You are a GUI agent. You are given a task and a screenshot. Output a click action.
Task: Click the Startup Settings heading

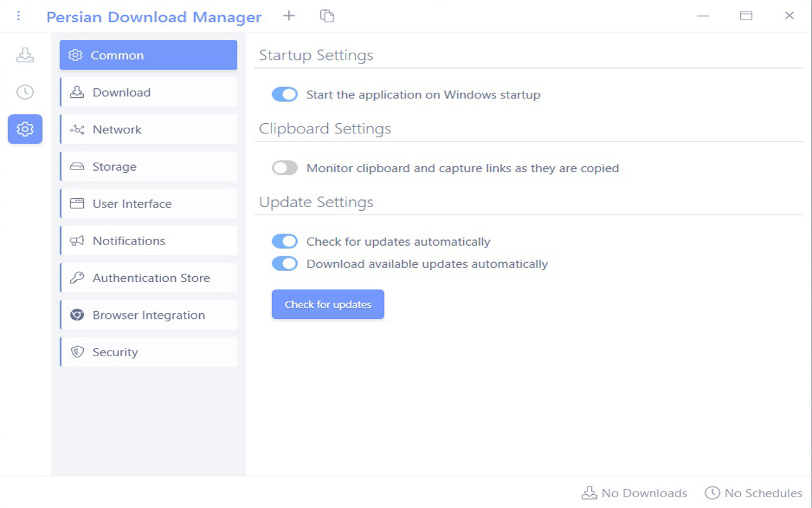(x=316, y=55)
